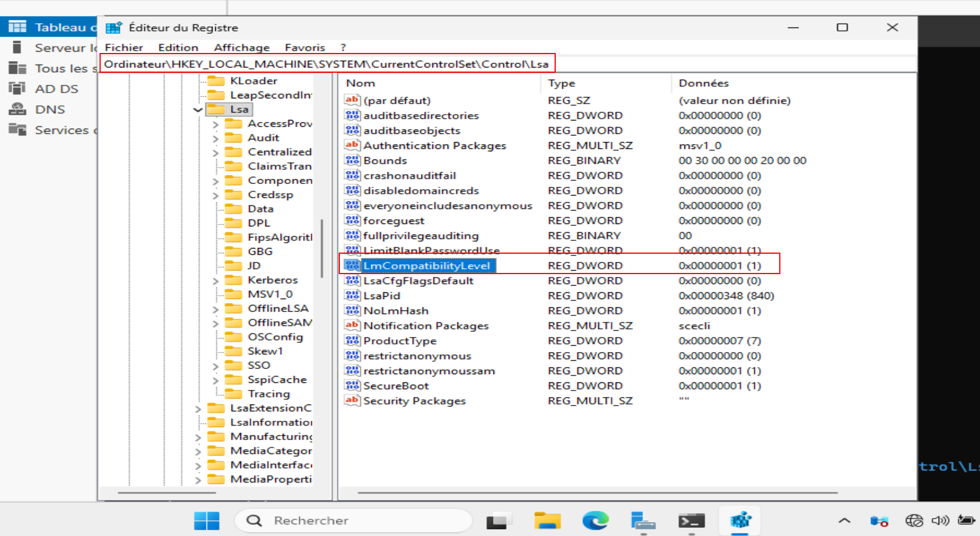The width and height of the screenshot is (980, 536).
Task: Click the registry path address bar
Action: pyautogui.click(x=326, y=63)
